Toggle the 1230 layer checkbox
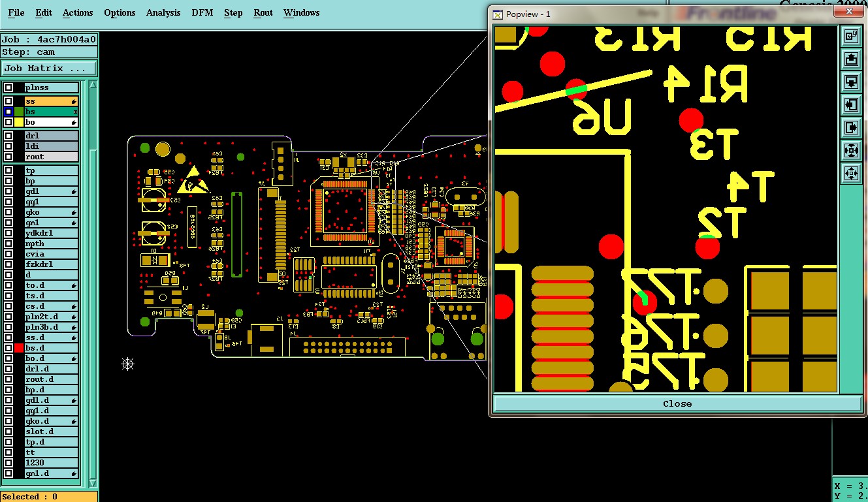 click(x=8, y=463)
